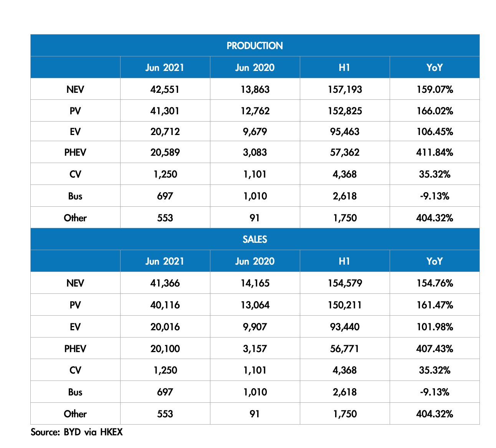Select the 407.43% YoY cell
Image resolution: width=496 pixels, height=448 pixels.
coord(434,349)
